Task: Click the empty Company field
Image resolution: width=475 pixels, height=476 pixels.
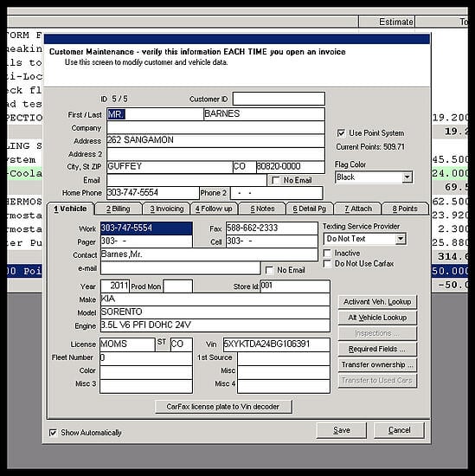Action: 215,127
